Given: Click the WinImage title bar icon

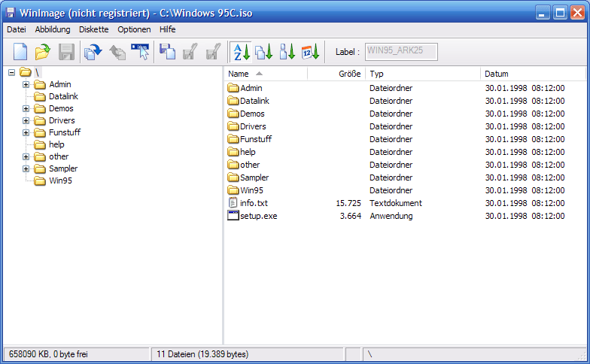Looking at the screenshot, I should coord(11,12).
